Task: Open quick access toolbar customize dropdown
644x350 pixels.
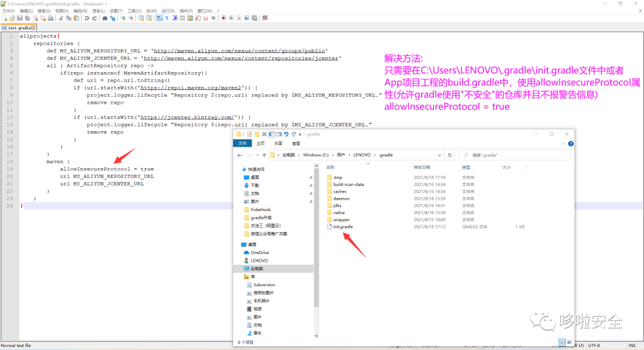Action: pyautogui.click(x=300, y=134)
